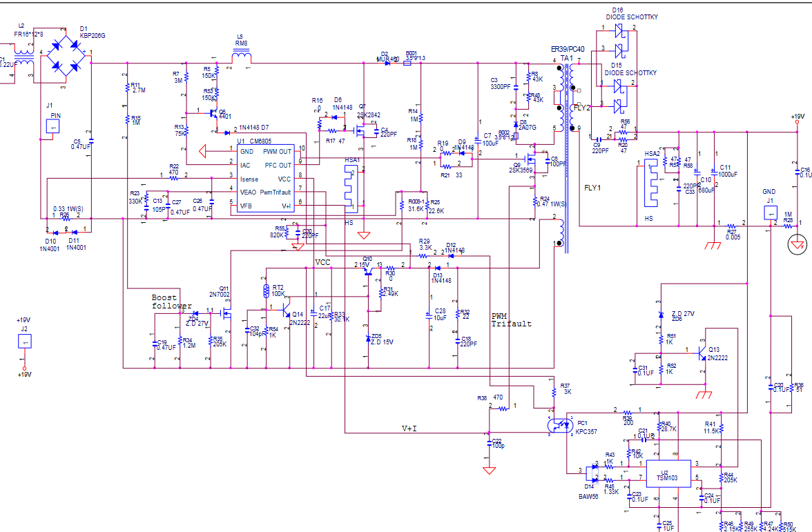Image resolution: width=812 pixels, height=532 pixels.
Task: Select the HSA2 heatsink symbol
Action: 650,184
